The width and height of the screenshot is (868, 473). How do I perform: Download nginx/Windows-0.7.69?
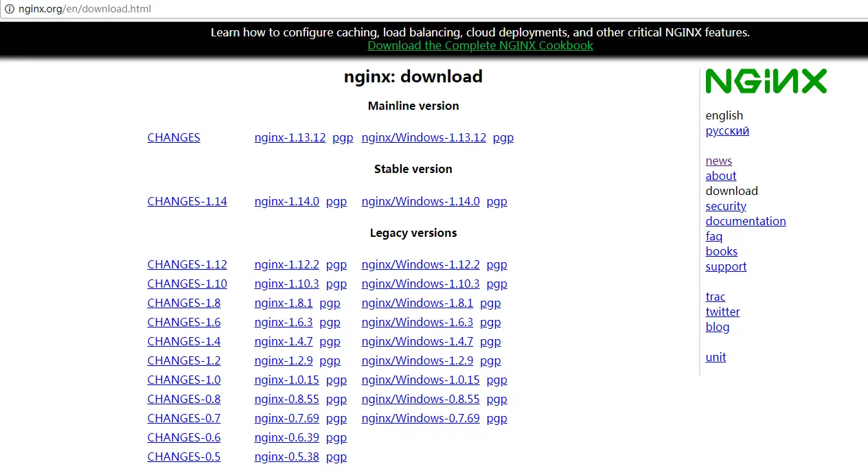pos(420,418)
